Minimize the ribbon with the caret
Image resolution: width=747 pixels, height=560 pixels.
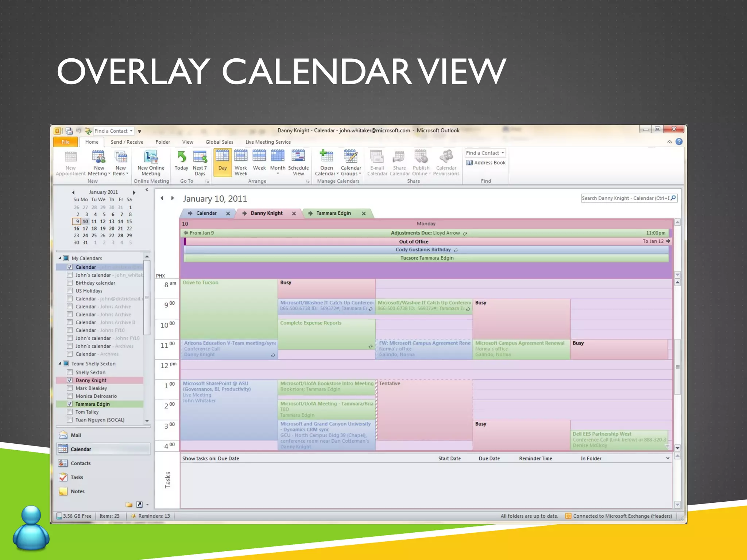[x=670, y=142]
